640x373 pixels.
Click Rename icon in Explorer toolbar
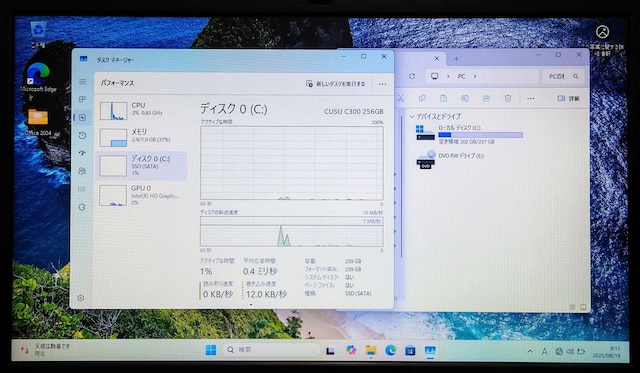pos(465,98)
